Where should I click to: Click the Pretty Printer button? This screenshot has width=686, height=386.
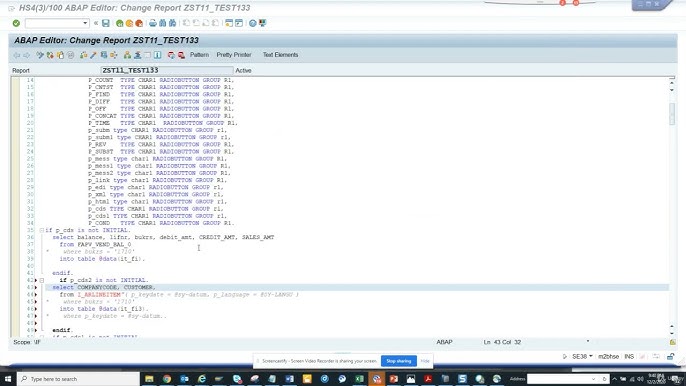[234, 55]
